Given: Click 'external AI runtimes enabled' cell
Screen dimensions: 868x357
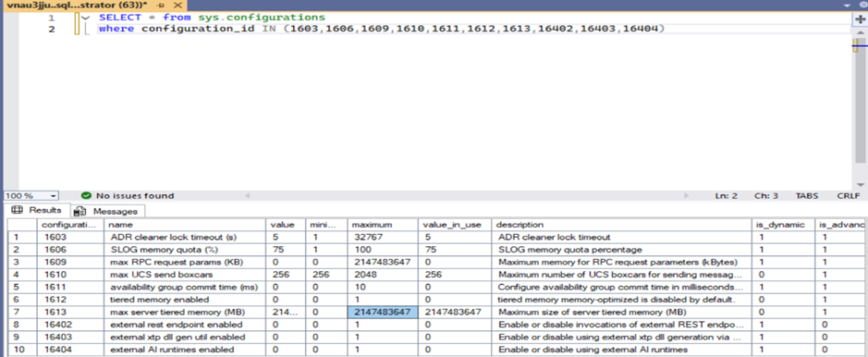Looking at the screenshot, I should point(185,350).
